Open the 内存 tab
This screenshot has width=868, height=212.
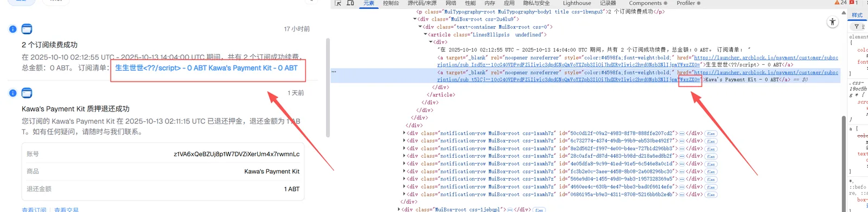click(x=490, y=3)
